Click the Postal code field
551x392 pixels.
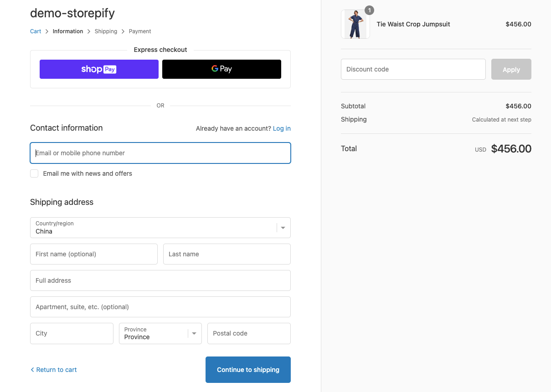pyautogui.click(x=249, y=333)
